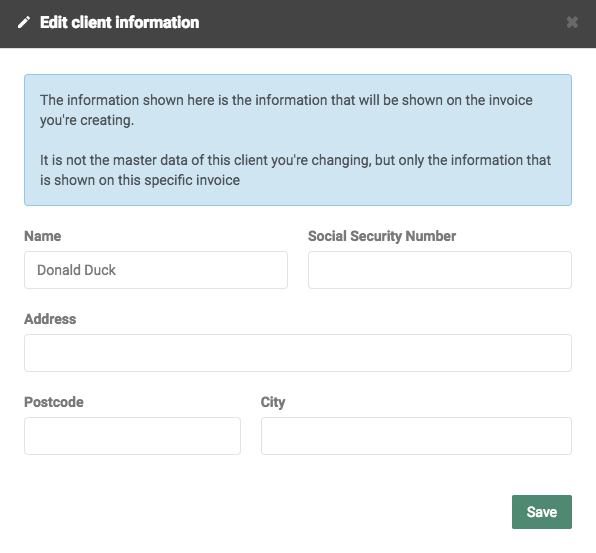The height and width of the screenshot is (553, 596).
Task: Click the dark header bar of the dialog
Action: point(298,24)
